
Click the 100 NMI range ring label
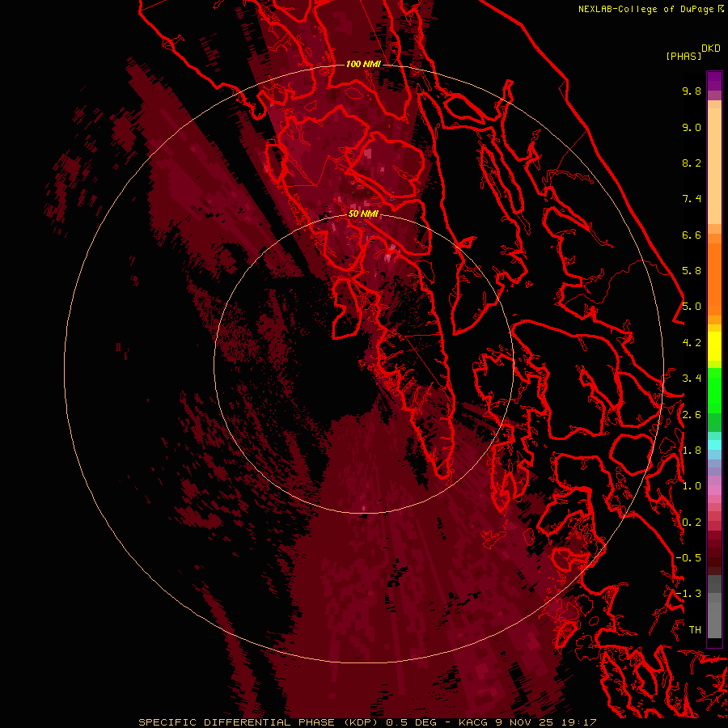[363, 64]
